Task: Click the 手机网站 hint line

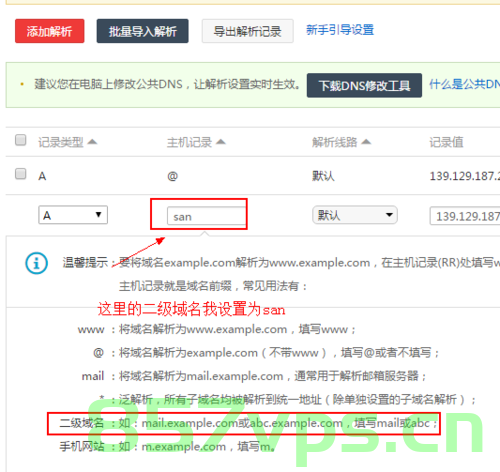Action: point(168,446)
